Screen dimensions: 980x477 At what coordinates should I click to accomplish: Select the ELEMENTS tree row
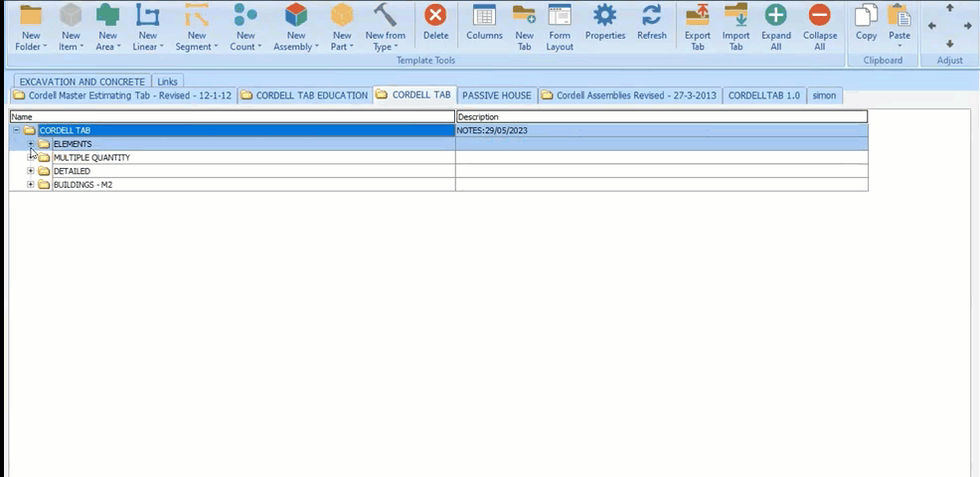438,144
